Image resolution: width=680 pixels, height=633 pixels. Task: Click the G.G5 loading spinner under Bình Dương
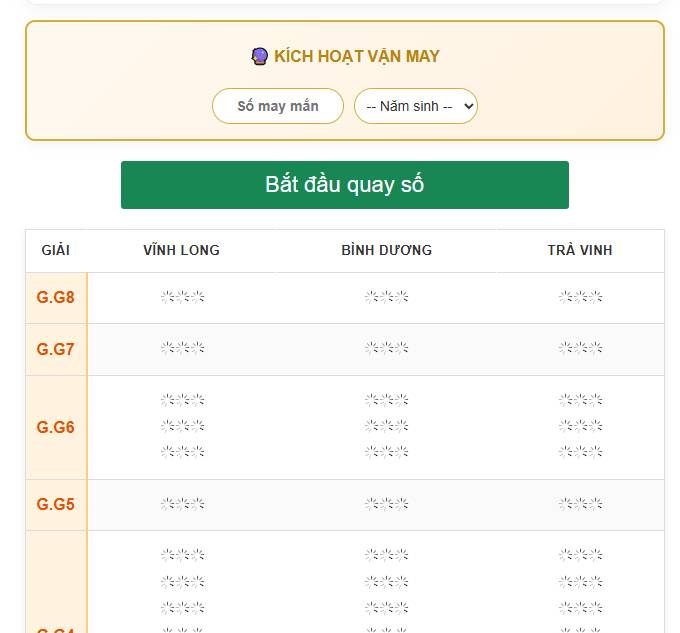[x=386, y=504]
